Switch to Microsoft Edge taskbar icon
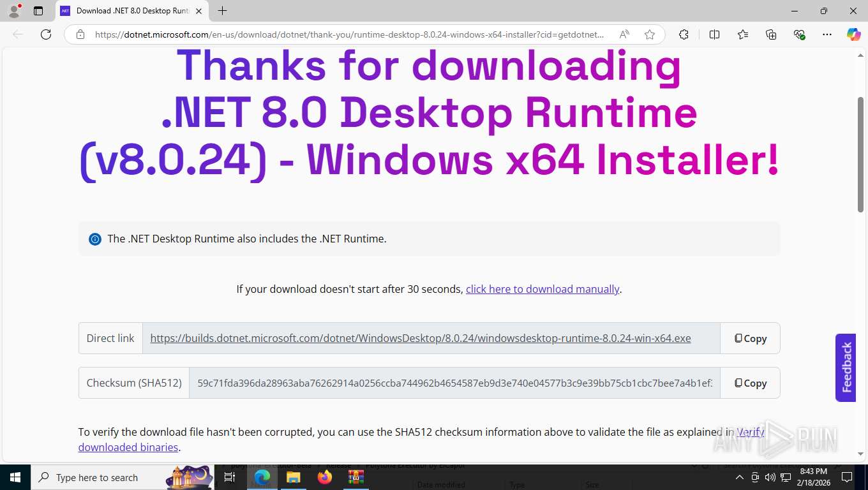This screenshot has height=490, width=868. (262, 477)
